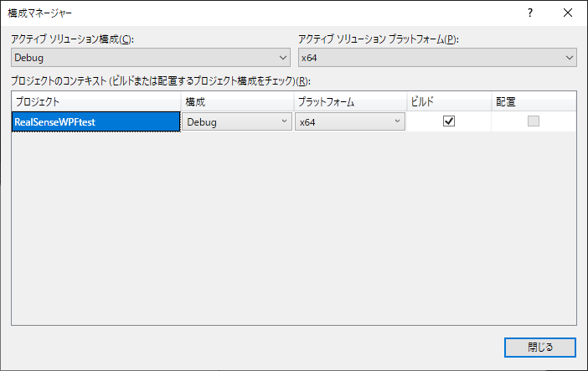Screen dimensions: 588x371
Task: Click the プロジェクト column header
Action: click(x=96, y=101)
